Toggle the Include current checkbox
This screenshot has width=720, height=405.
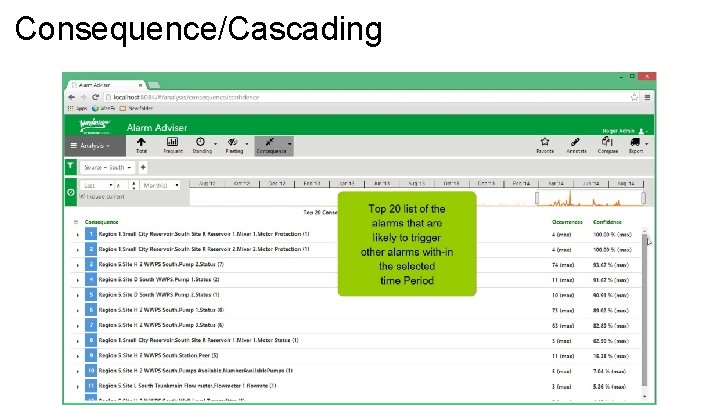(83, 197)
